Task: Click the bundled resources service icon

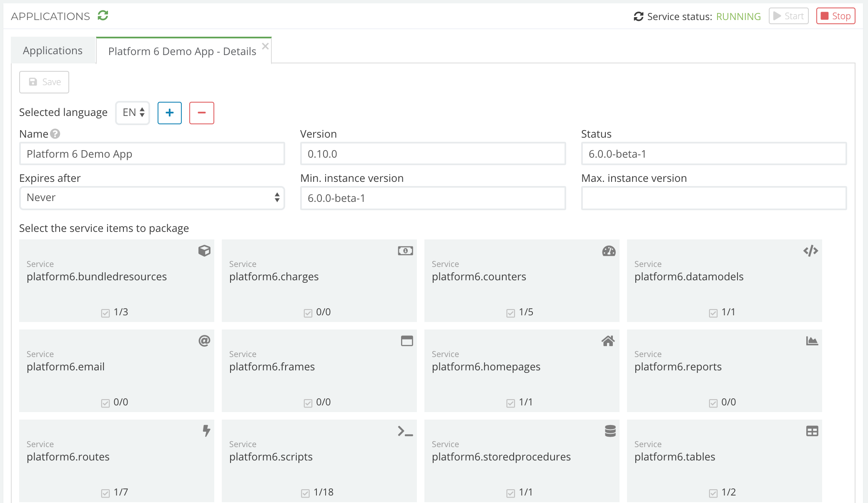Action: [205, 250]
